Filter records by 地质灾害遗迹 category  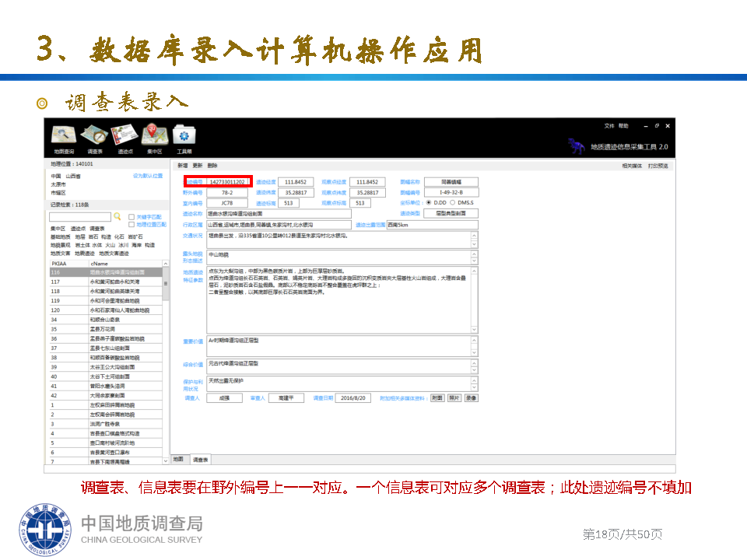tap(114, 254)
